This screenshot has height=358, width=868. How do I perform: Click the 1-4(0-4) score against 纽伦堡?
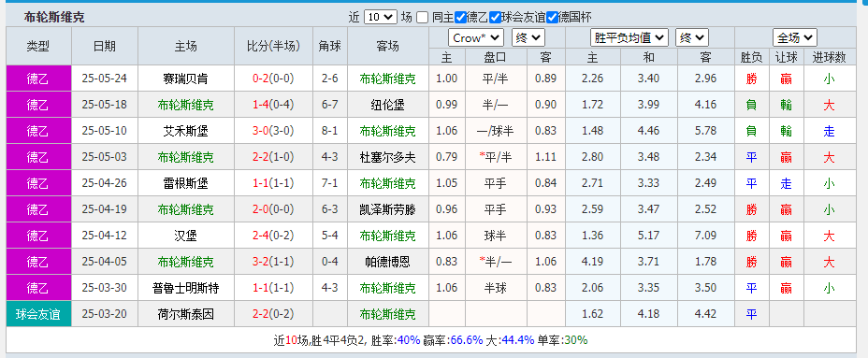point(273,105)
